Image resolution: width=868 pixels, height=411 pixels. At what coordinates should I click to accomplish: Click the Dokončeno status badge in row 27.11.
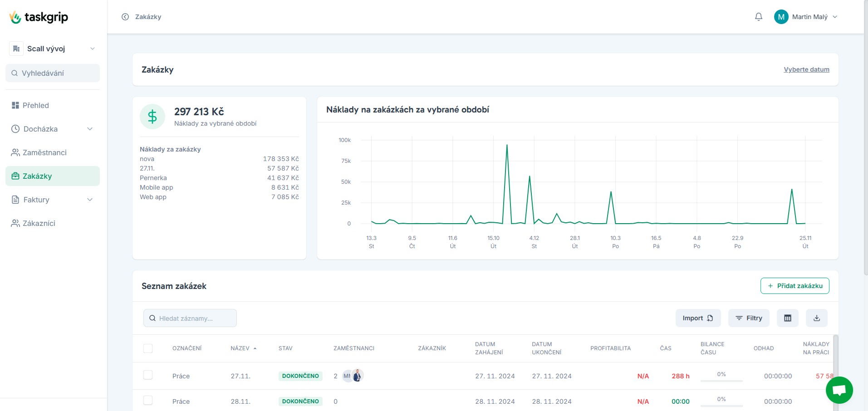300,376
